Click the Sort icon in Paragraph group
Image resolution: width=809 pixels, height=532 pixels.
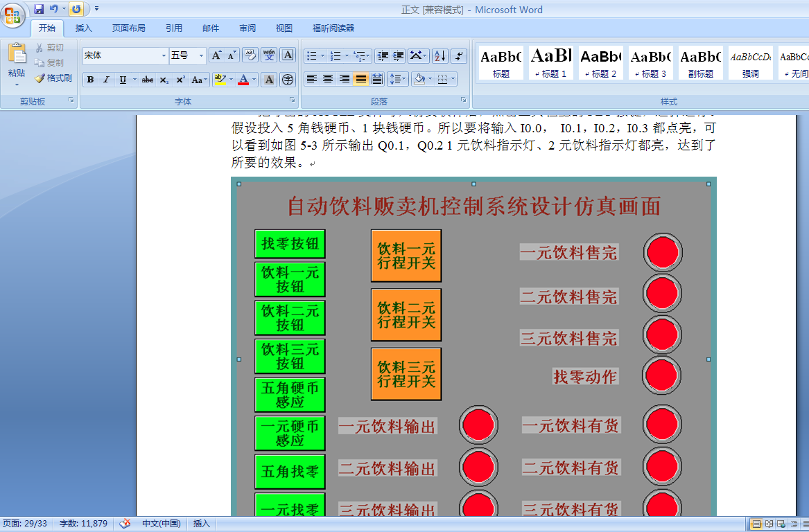439,56
